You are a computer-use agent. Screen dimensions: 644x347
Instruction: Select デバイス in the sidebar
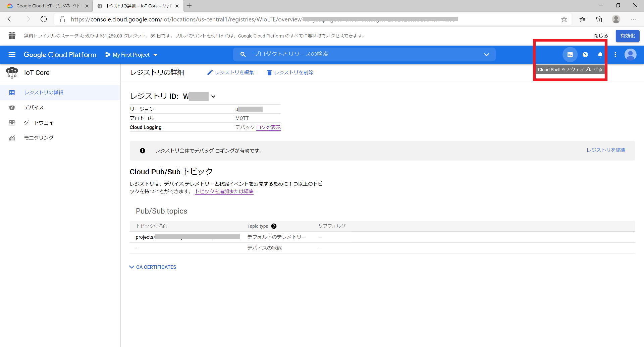34,108
